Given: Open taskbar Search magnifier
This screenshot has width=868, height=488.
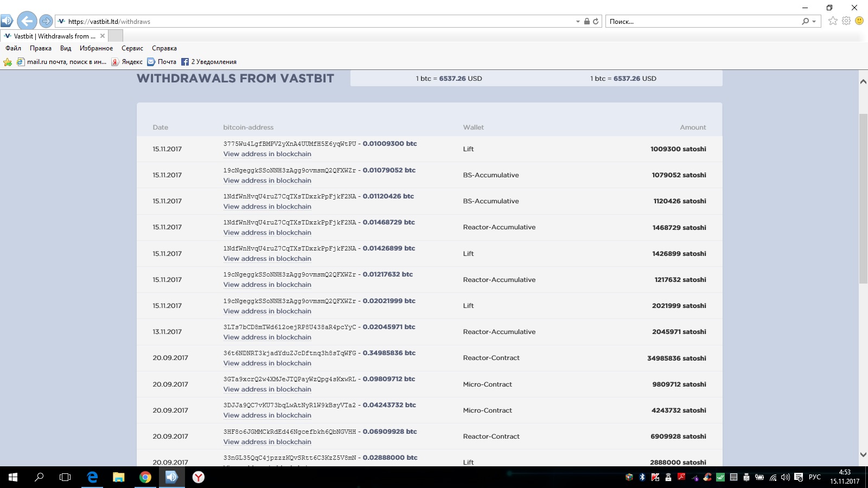Looking at the screenshot, I should click(x=39, y=477).
